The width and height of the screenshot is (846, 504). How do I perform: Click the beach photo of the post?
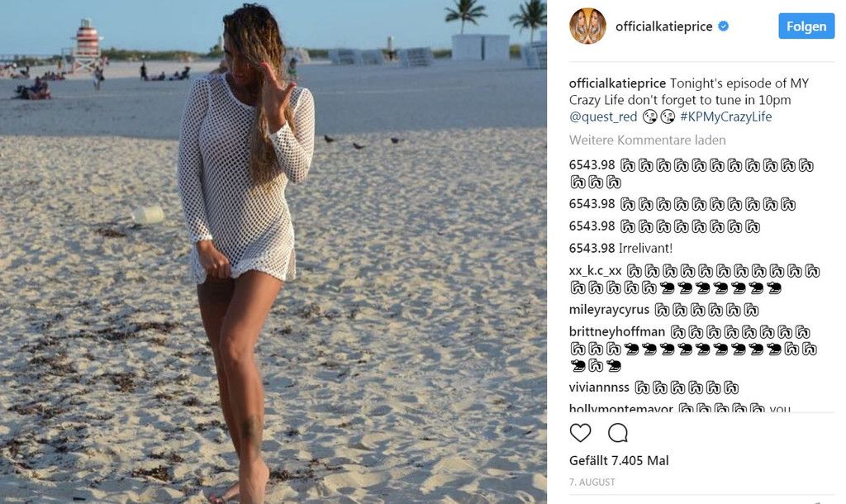pos(273,252)
